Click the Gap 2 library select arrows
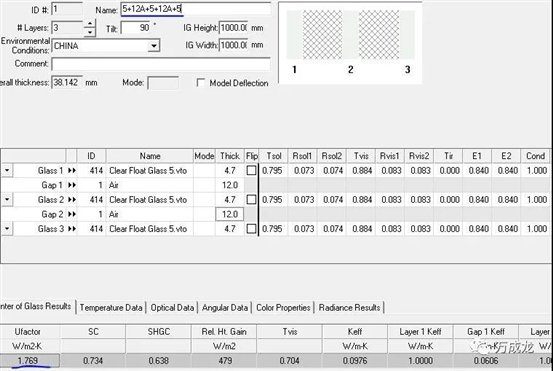 tap(72, 214)
